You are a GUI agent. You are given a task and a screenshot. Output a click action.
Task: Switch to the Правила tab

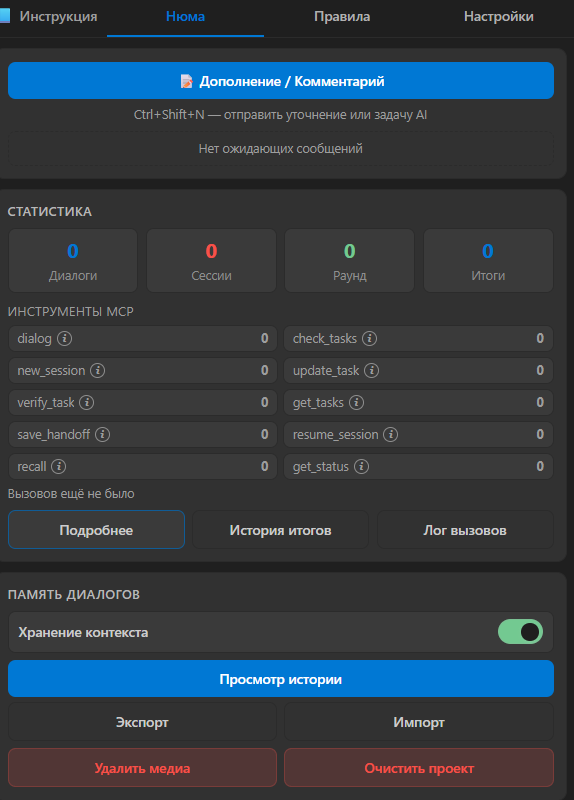point(342,17)
